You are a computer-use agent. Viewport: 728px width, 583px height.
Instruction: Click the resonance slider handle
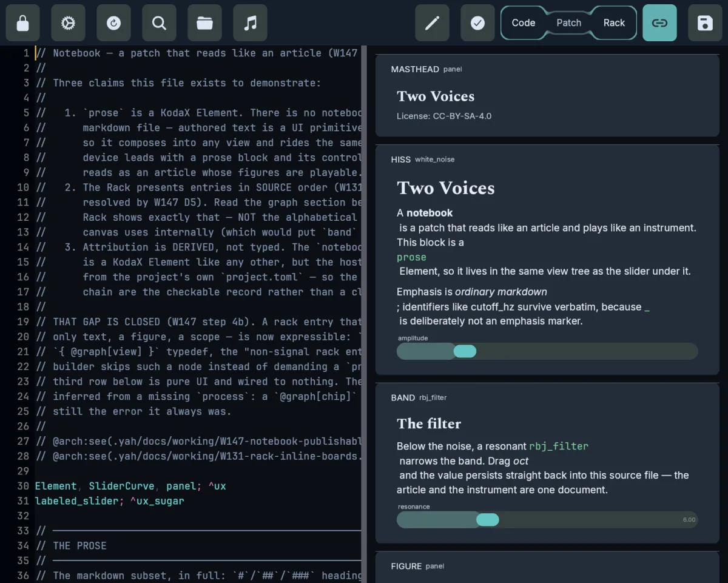tap(487, 520)
